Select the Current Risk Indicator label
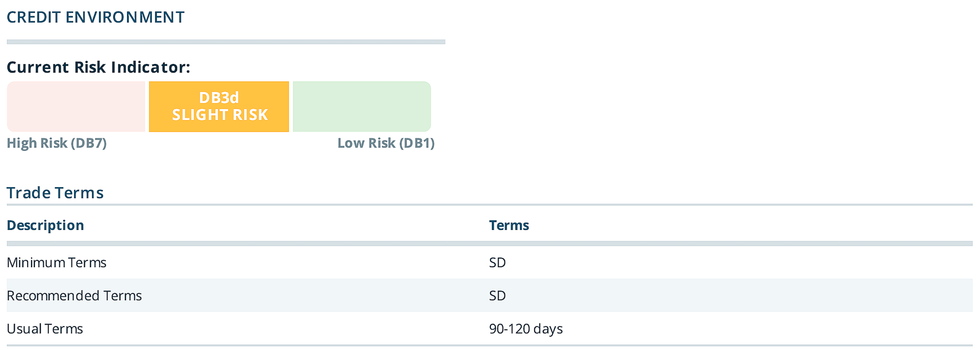980x350 pixels. coord(98,67)
